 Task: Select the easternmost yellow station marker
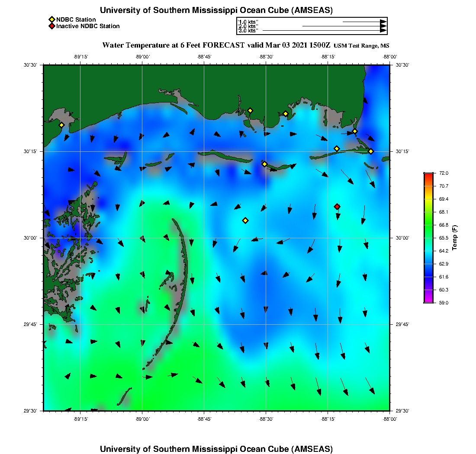(x=371, y=151)
